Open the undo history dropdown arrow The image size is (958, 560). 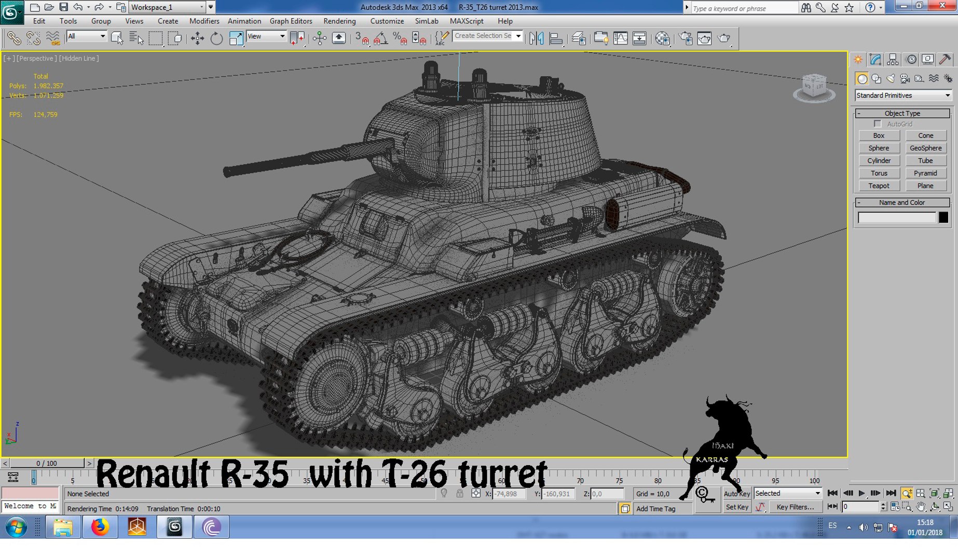click(x=88, y=7)
